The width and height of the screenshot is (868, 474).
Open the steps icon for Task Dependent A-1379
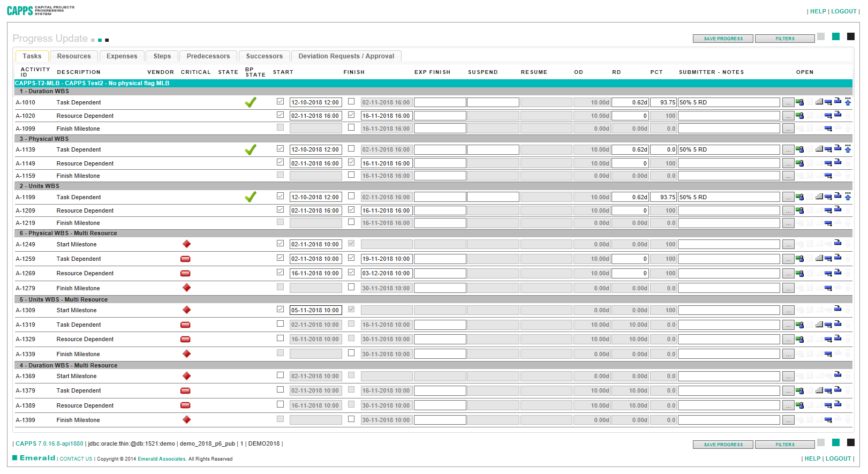[x=819, y=390]
